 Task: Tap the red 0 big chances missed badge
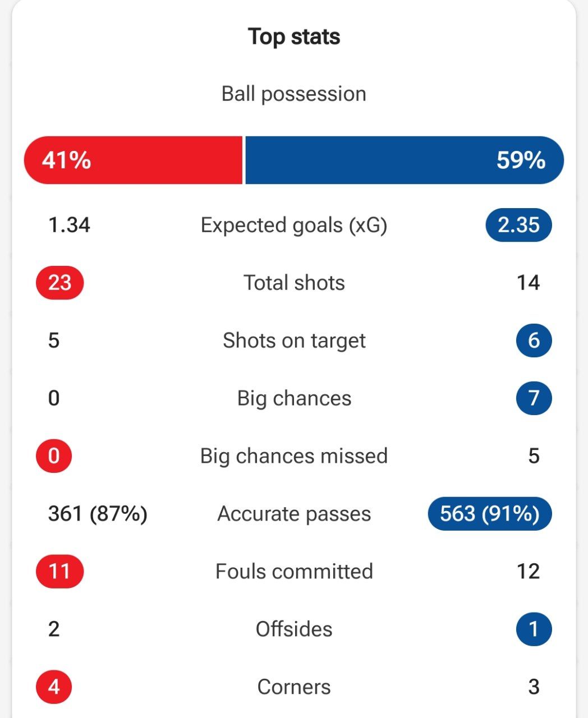[x=54, y=456]
